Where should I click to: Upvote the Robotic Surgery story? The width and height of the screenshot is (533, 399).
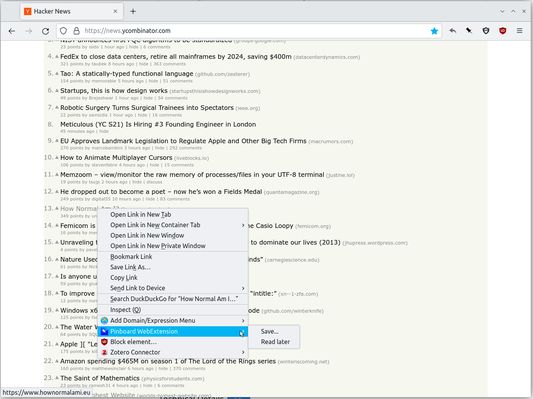pyautogui.click(x=57, y=108)
